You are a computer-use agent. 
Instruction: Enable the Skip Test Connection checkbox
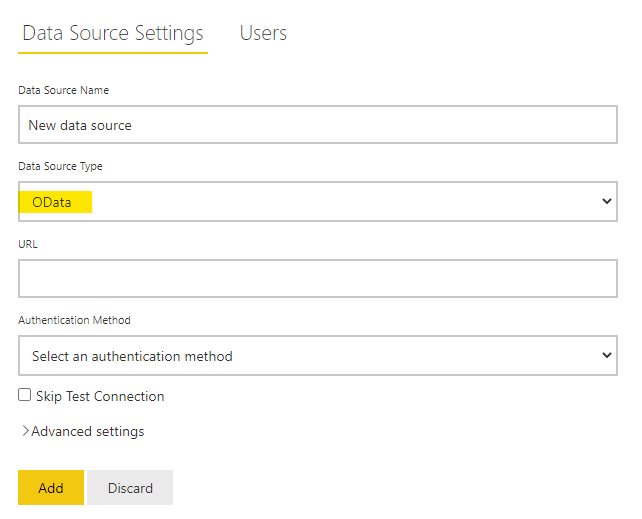point(25,395)
